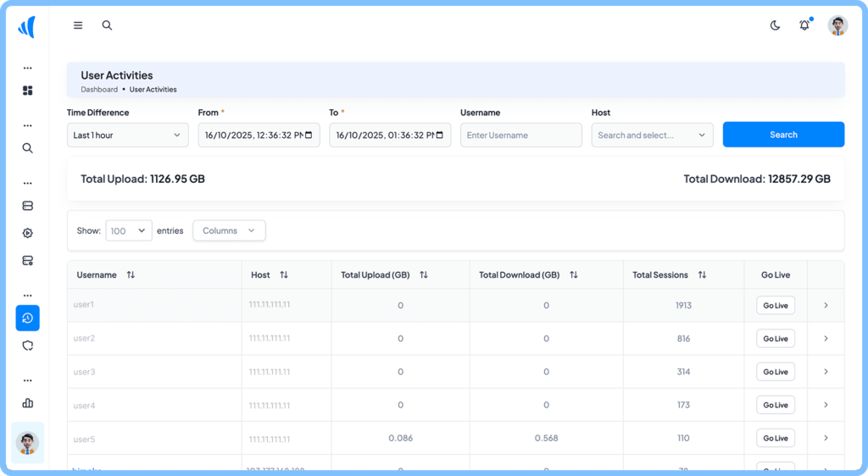Open the dashboard grid icon in sidebar
The image size is (868, 476).
point(27,91)
